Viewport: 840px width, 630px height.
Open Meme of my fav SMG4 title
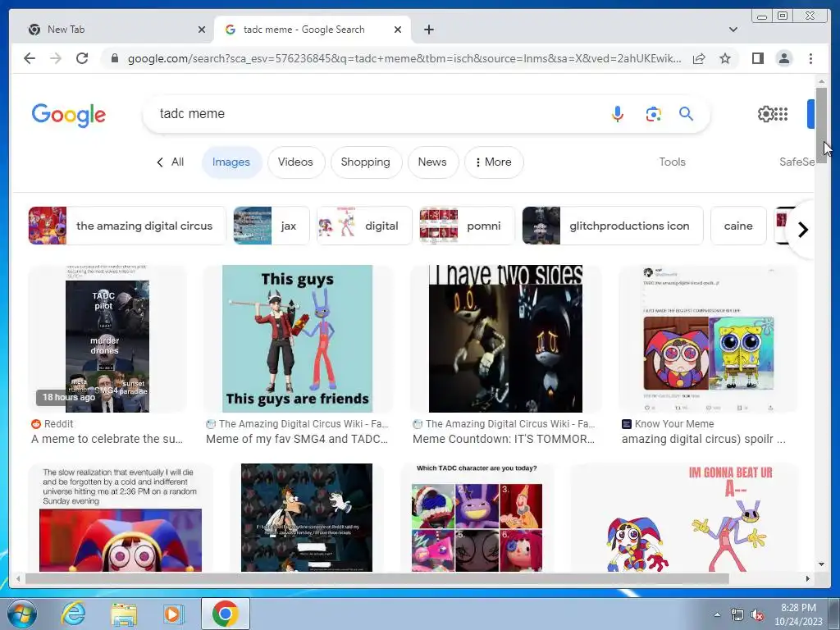click(297, 439)
